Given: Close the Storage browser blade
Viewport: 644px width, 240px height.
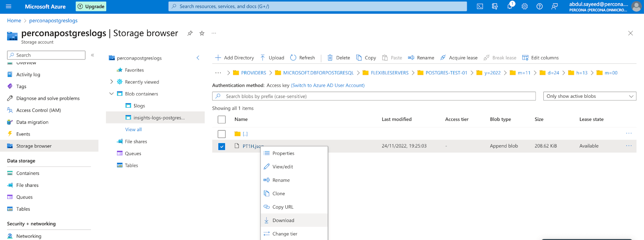Looking at the screenshot, I should click(x=630, y=33).
